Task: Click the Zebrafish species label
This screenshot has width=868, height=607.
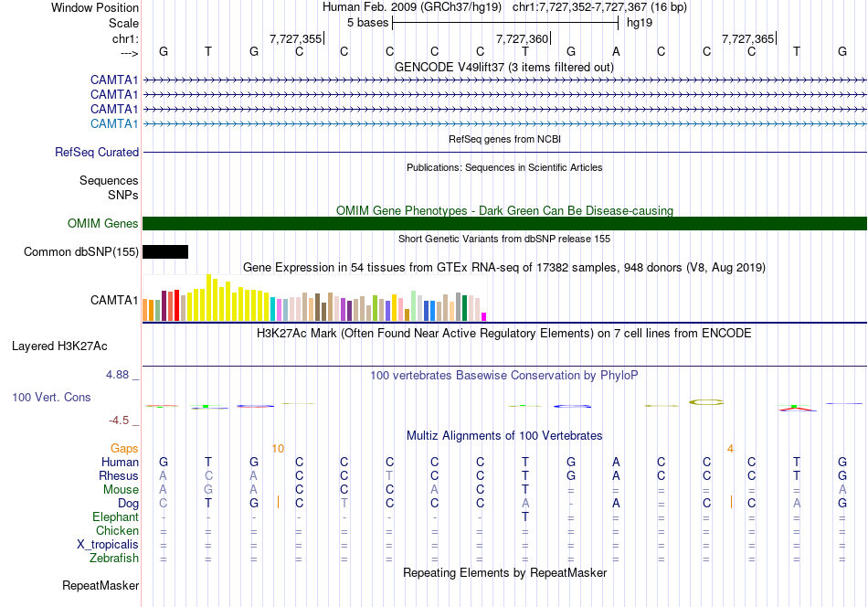Action: click(114, 558)
